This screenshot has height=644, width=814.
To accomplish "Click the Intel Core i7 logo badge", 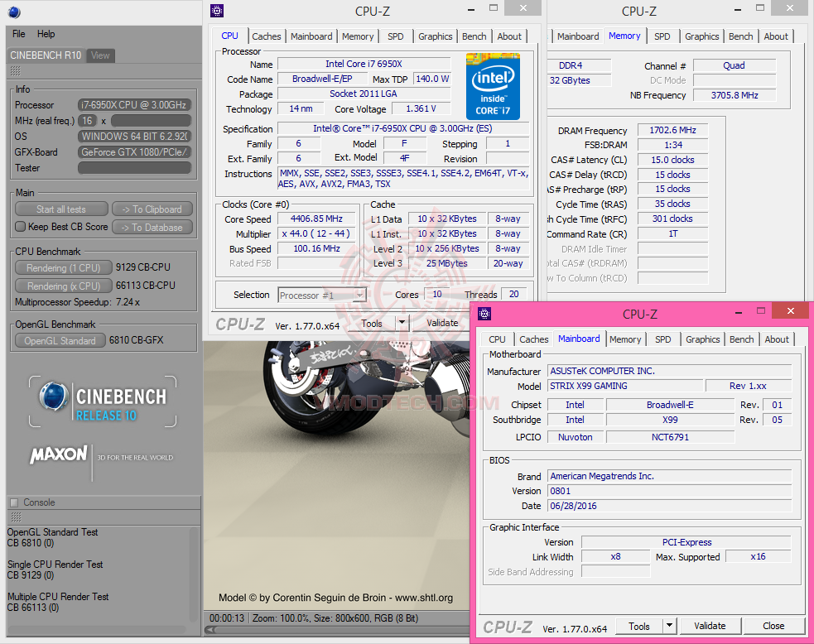I will 493,87.
